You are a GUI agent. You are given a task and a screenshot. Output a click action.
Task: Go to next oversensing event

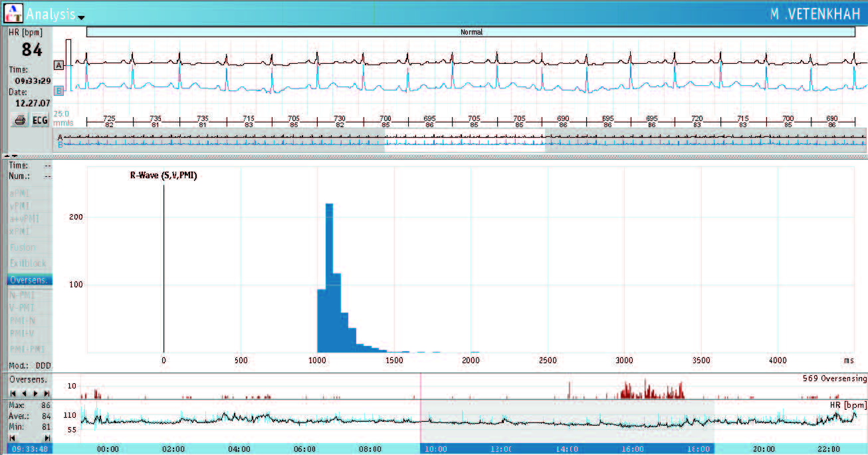click(36, 394)
